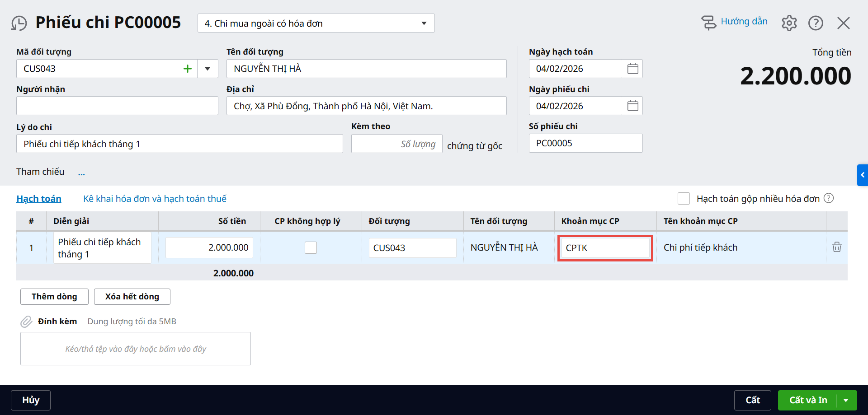Click the history clock icon beside Phiếu chi
This screenshot has width=868, height=415.
(x=19, y=23)
